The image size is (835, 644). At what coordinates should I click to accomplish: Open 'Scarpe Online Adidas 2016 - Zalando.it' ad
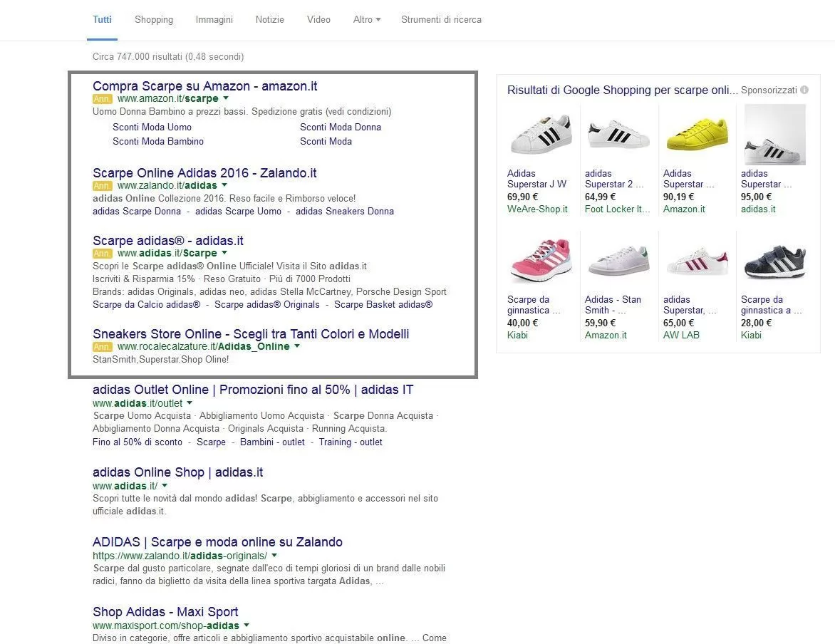click(204, 173)
